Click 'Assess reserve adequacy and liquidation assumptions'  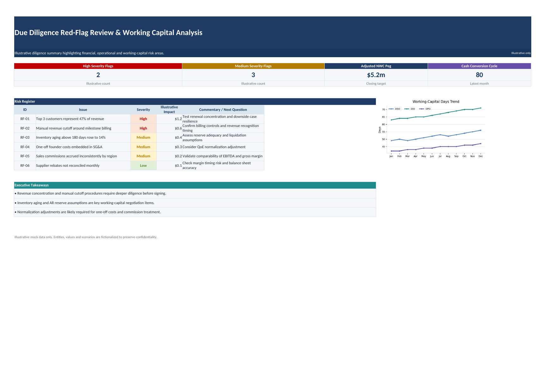coord(214,137)
